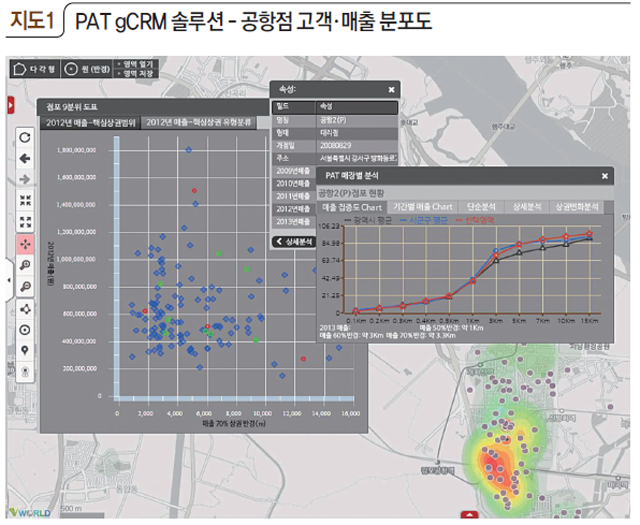Click 영역 열기 option
640x525 pixels.
[x=135, y=64]
